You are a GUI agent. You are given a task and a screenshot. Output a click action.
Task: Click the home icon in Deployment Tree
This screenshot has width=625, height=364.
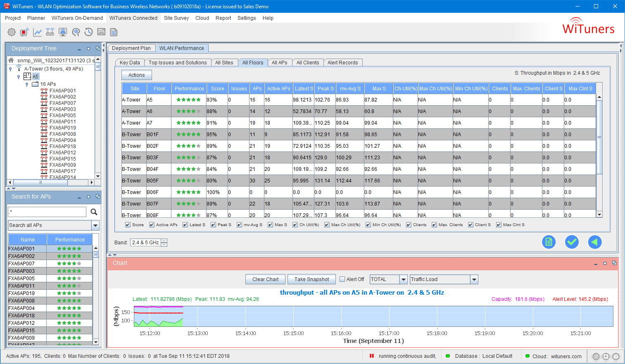coord(11,60)
